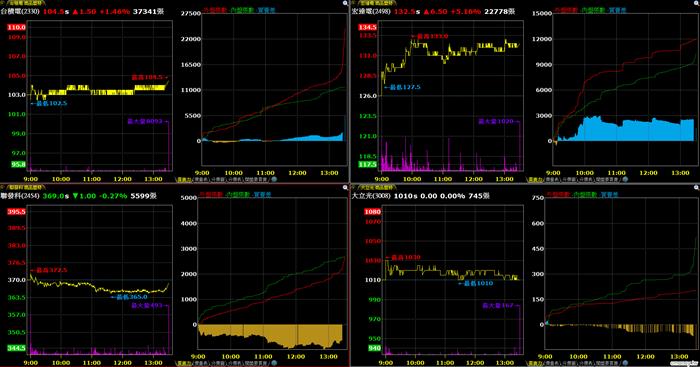
Task: Click the round blue icon after the 台積電 chart tabs
Action: pyautogui.click(x=274, y=179)
